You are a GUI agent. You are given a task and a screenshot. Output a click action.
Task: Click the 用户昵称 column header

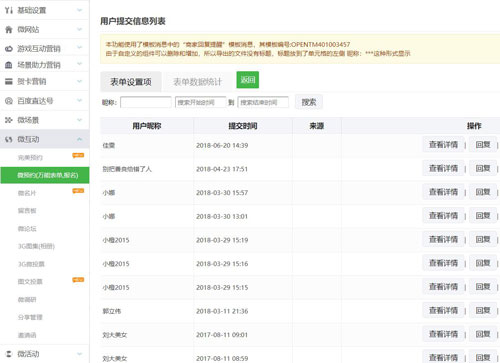point(147,126)
